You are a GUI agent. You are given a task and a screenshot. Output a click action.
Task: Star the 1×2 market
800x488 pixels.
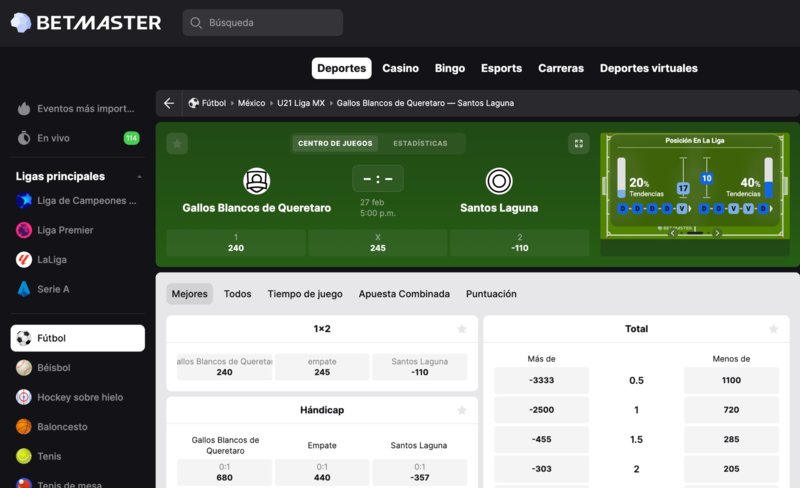click(x=461, y=329)
